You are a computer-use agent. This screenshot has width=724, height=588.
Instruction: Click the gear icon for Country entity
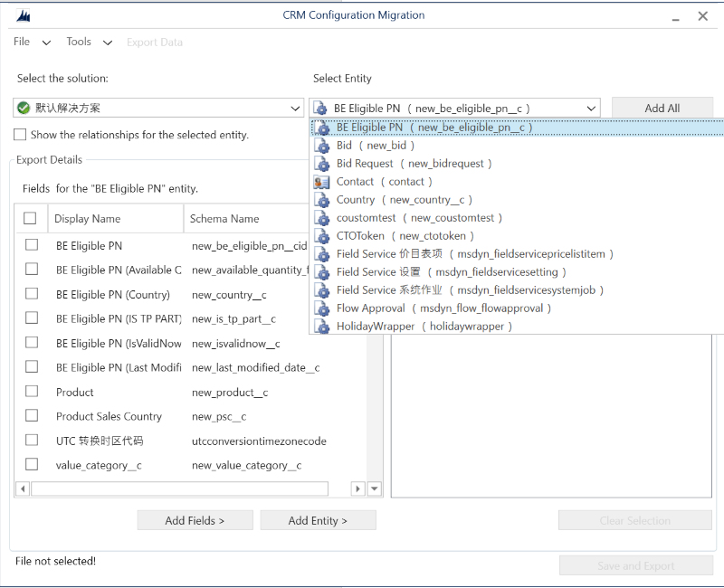tap(322, 200)
